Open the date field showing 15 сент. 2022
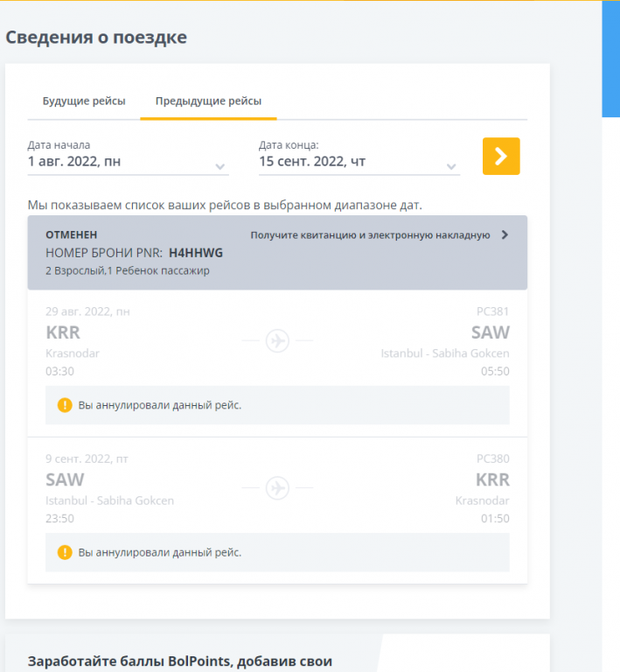 (359, 162)
